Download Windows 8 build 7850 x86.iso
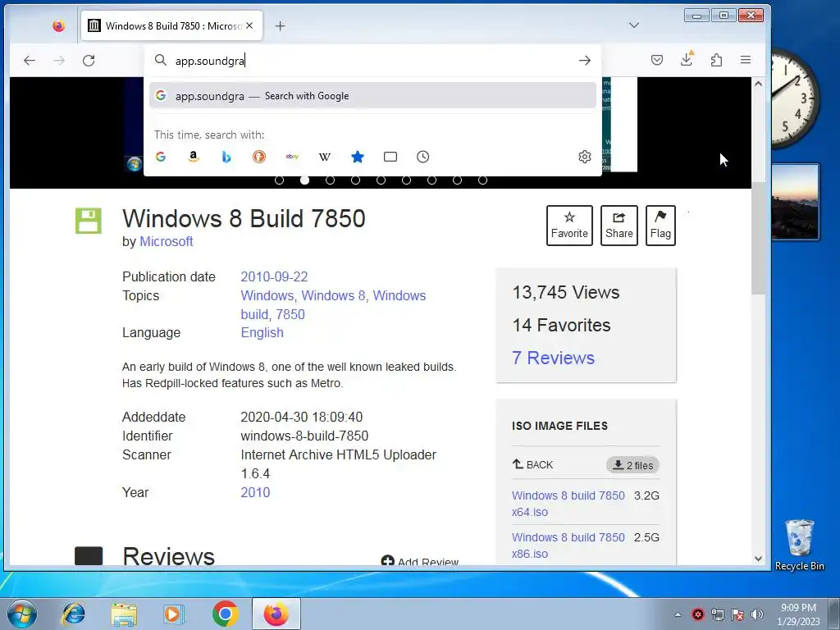 point(568,546)
